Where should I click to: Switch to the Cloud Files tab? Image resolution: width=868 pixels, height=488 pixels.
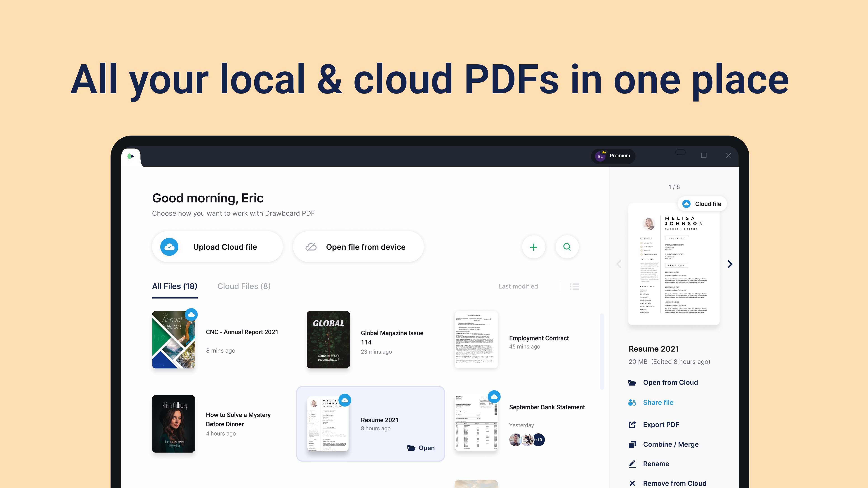(x=244, y=286)
